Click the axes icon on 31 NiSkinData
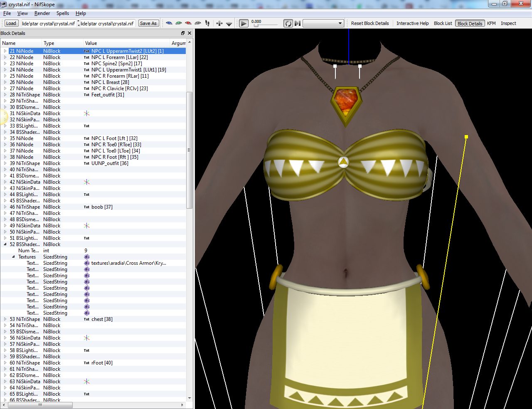 pos(87,113)
